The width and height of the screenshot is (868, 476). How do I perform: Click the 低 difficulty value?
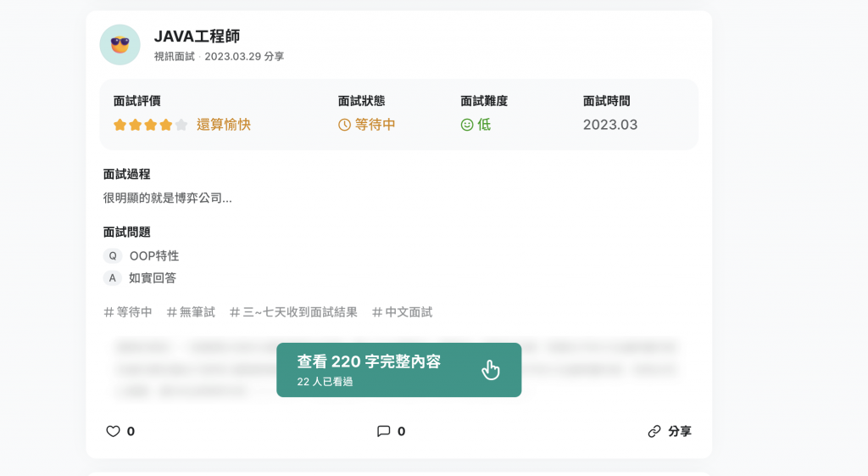(484, 125)
